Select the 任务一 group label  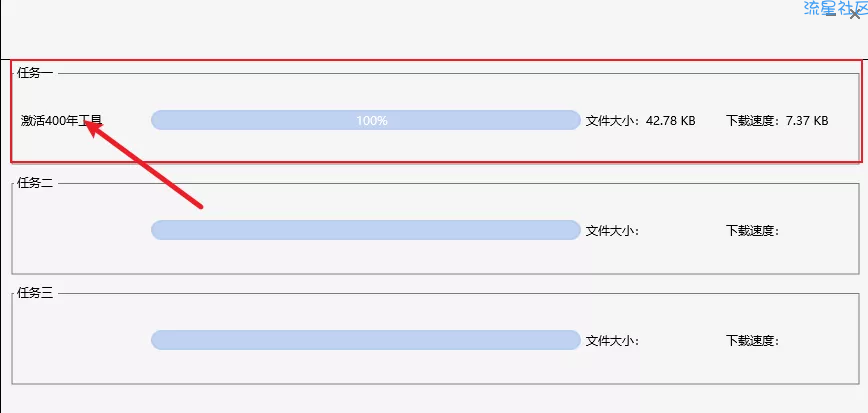(x=35, y=73)
